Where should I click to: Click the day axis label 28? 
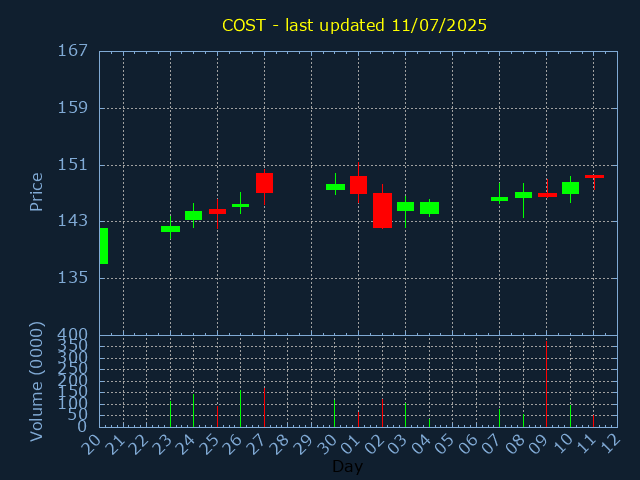coord(279,444)
